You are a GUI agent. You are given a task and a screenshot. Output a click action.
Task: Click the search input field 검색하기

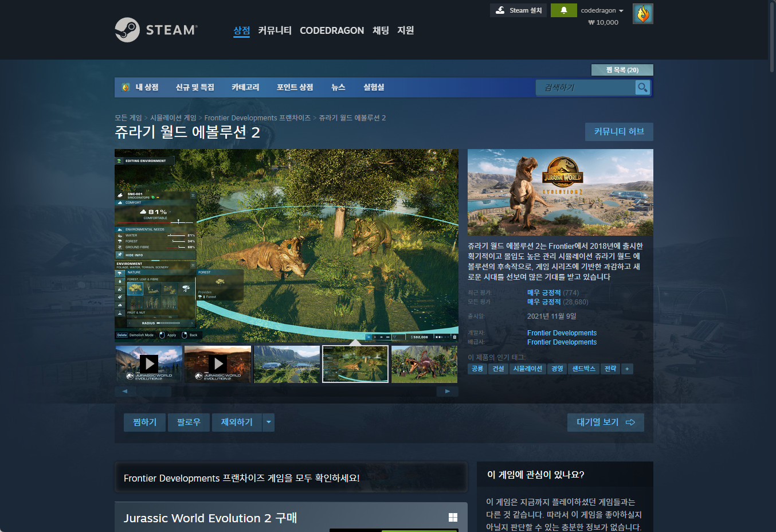(586, 87)
